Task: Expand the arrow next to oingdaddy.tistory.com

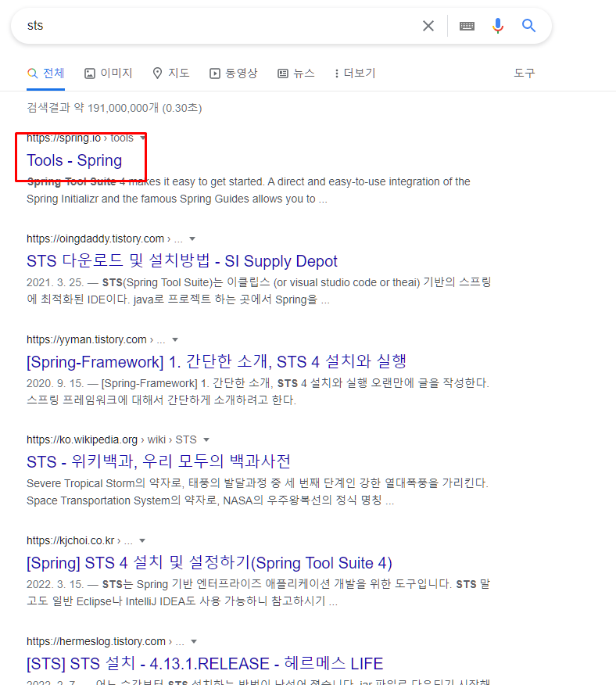Action: click(192, 239)
